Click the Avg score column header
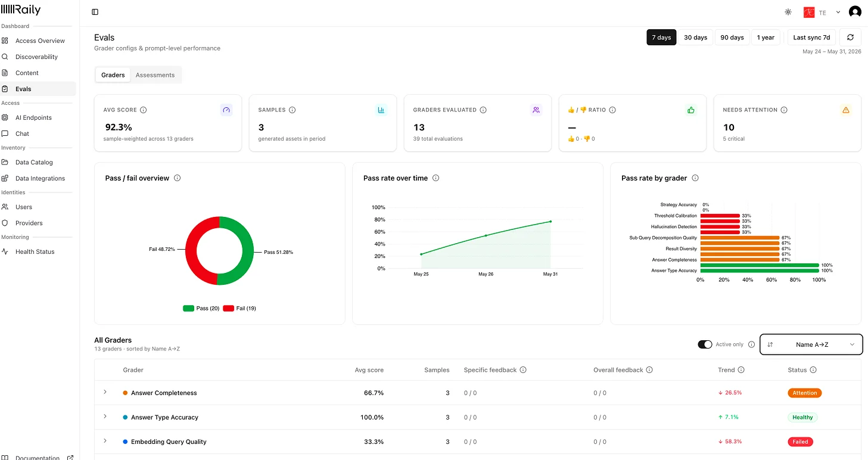Image resolution: width=868 pixels, height=460 pixels. coord(369,370)
